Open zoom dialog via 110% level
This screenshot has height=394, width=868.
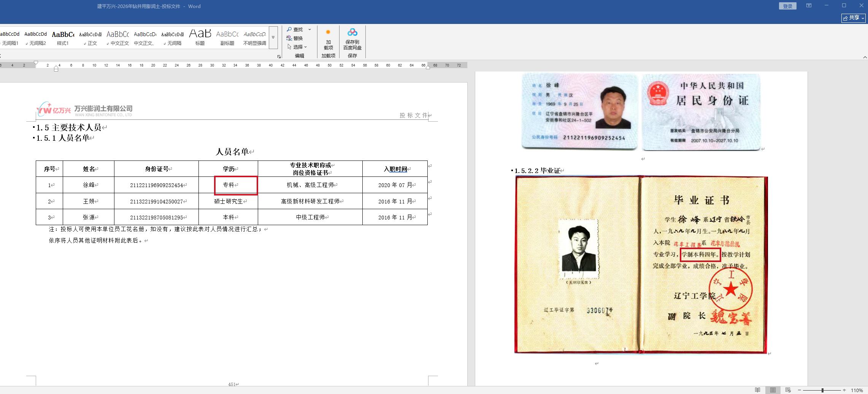pos(857,390)
